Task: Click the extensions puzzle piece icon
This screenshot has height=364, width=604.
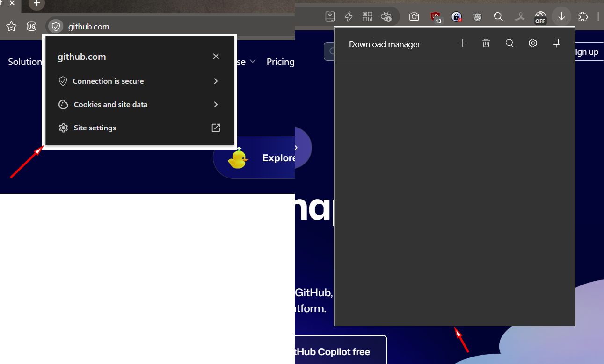Action: (x=583, y=17)
